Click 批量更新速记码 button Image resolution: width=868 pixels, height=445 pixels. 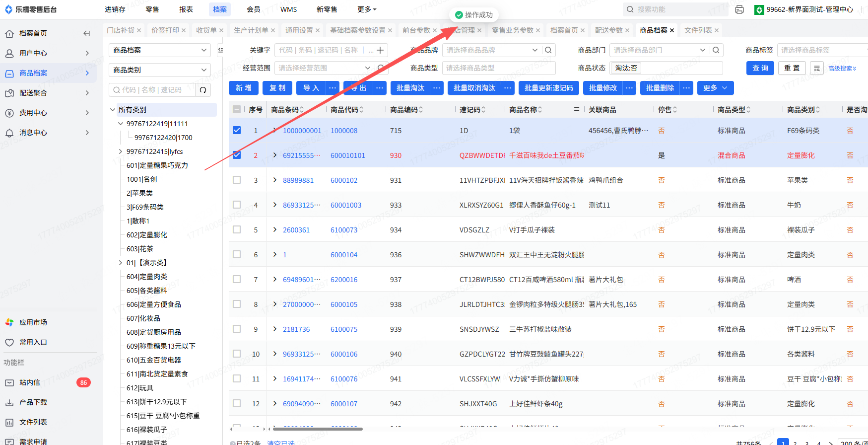pyautogui.click(x=548, y=88)
